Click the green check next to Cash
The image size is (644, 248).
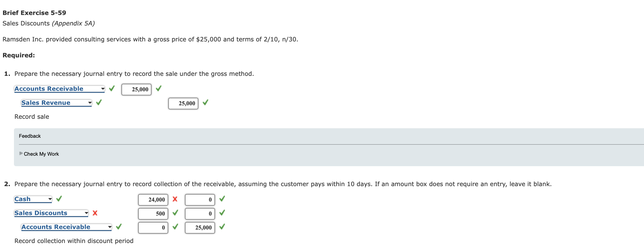pos(59,199)
